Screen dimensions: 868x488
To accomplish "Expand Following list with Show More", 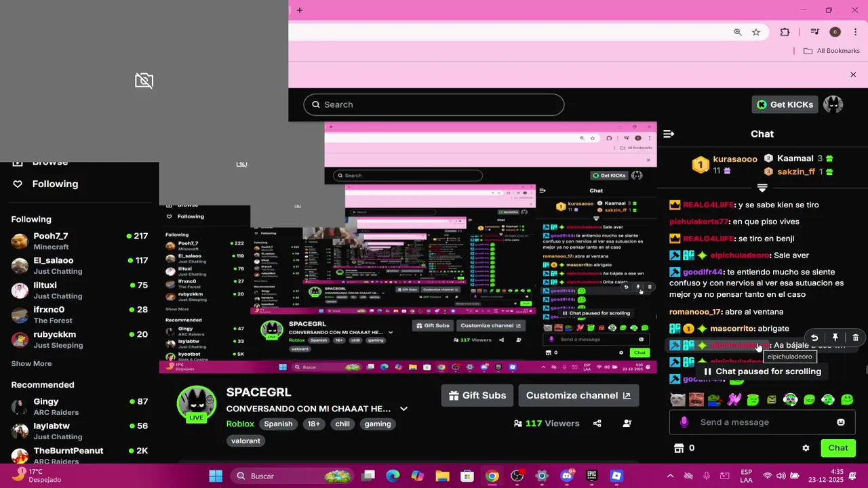I will [31, 363].
